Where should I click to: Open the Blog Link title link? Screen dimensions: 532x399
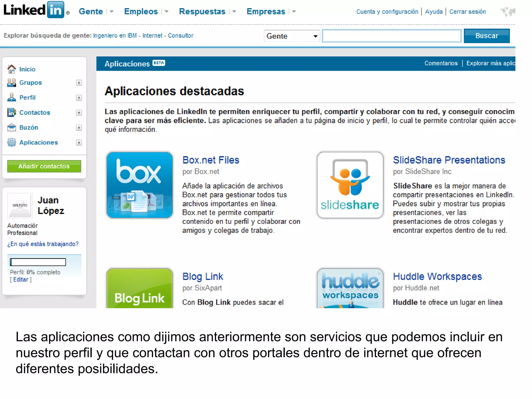(203, 276)
